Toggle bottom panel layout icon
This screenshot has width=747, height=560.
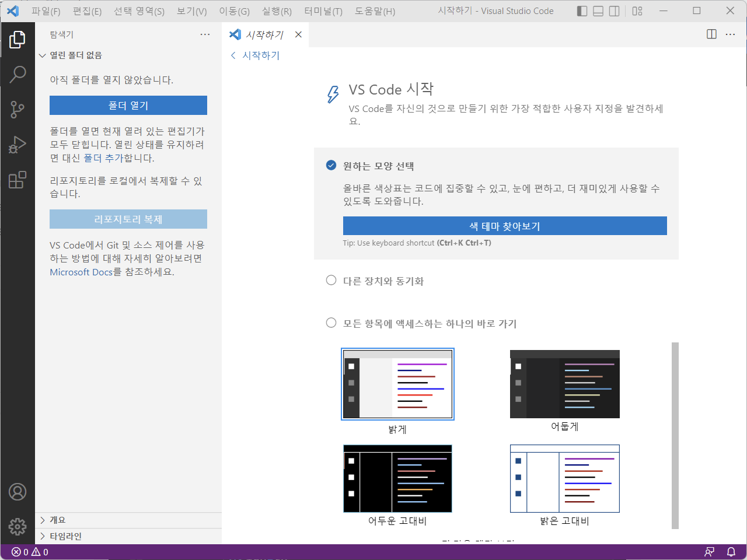[x=598, y=11]
